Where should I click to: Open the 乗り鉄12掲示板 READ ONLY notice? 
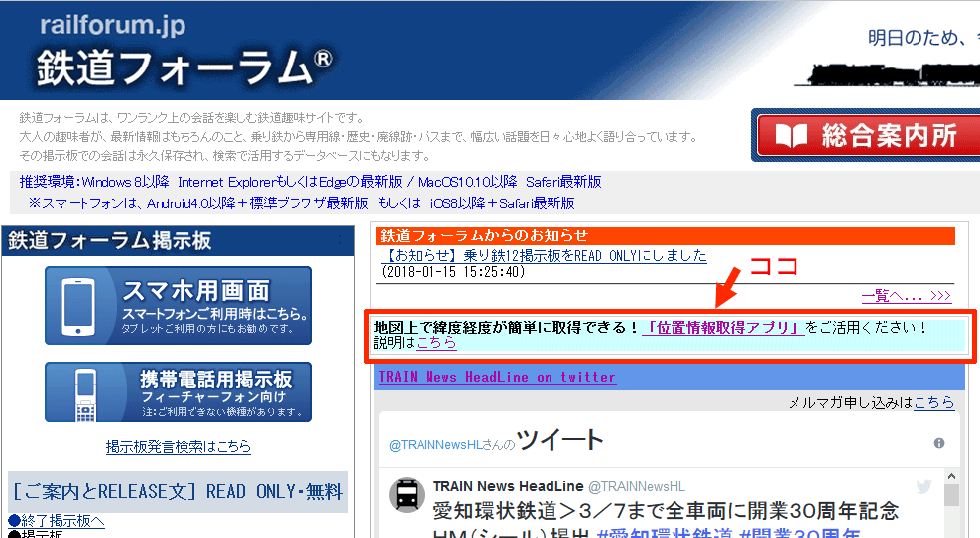[544, 255]
